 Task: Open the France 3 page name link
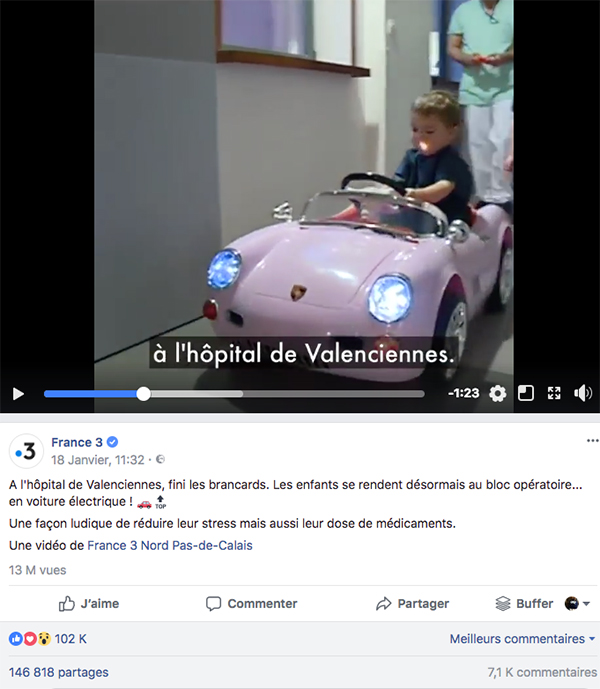77,442
